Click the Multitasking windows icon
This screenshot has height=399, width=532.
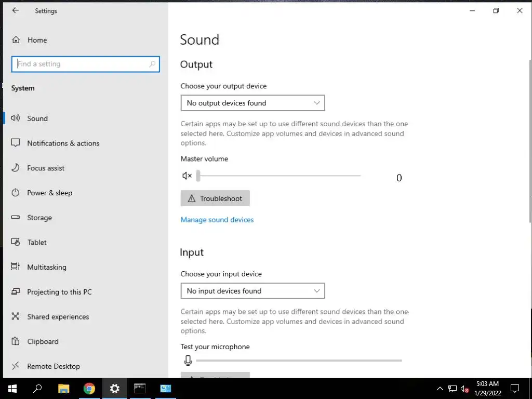tap(15, 267)
